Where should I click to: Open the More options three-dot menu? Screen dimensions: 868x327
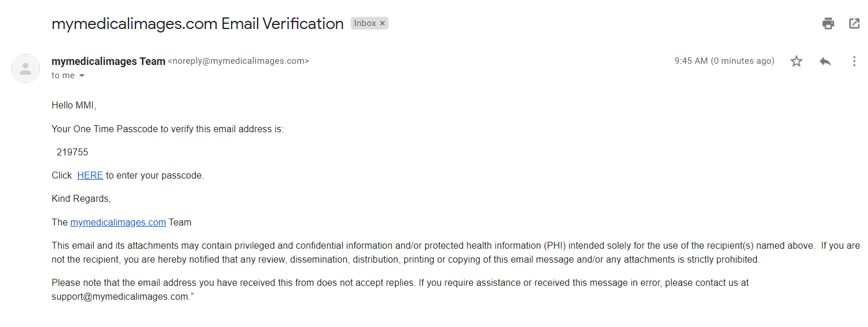(854, 61)
